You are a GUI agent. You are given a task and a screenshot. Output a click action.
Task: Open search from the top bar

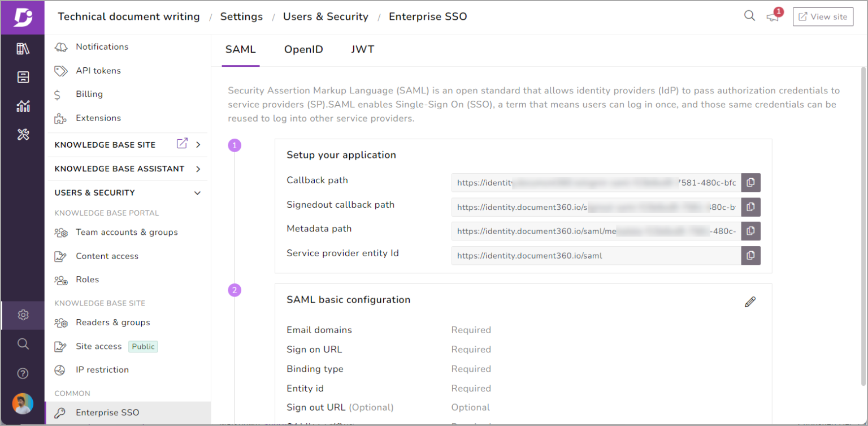pos(749,16)
